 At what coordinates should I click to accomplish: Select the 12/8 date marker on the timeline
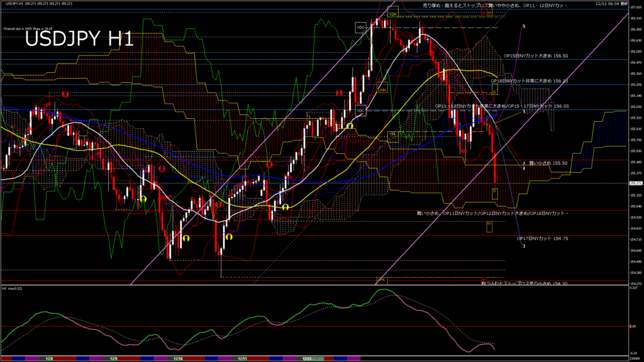point(49,358)
